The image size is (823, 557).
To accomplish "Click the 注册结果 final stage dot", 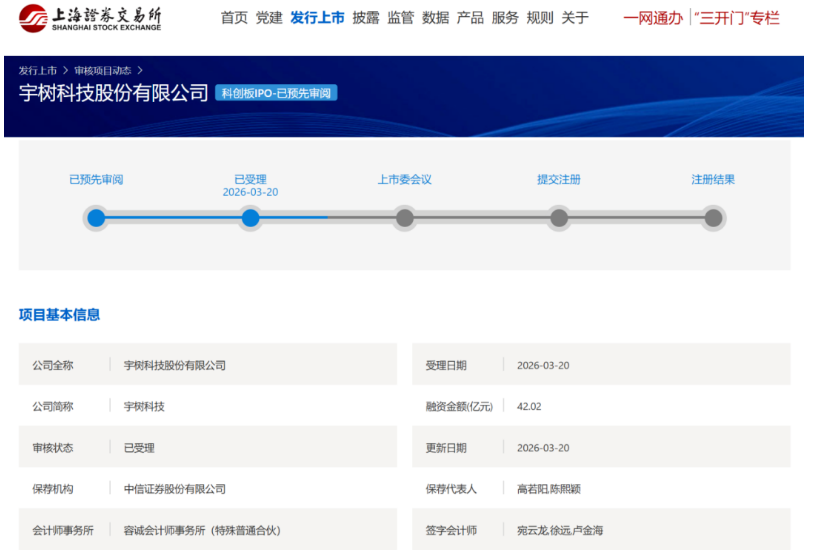I will (713, 218).
